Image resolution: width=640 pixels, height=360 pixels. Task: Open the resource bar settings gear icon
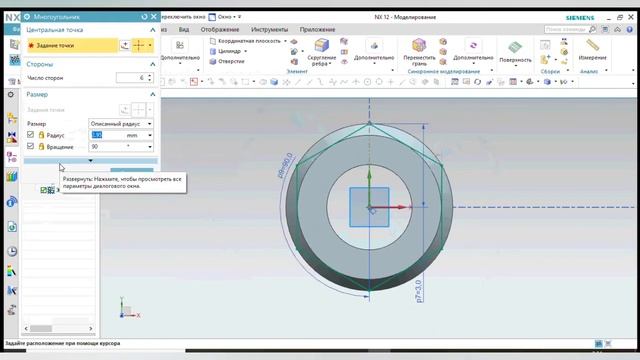11,94
